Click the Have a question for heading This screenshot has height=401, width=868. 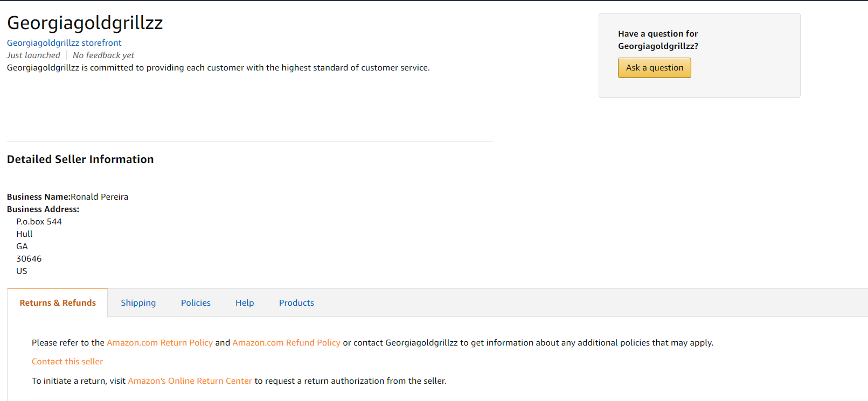[x=658, y=34]
